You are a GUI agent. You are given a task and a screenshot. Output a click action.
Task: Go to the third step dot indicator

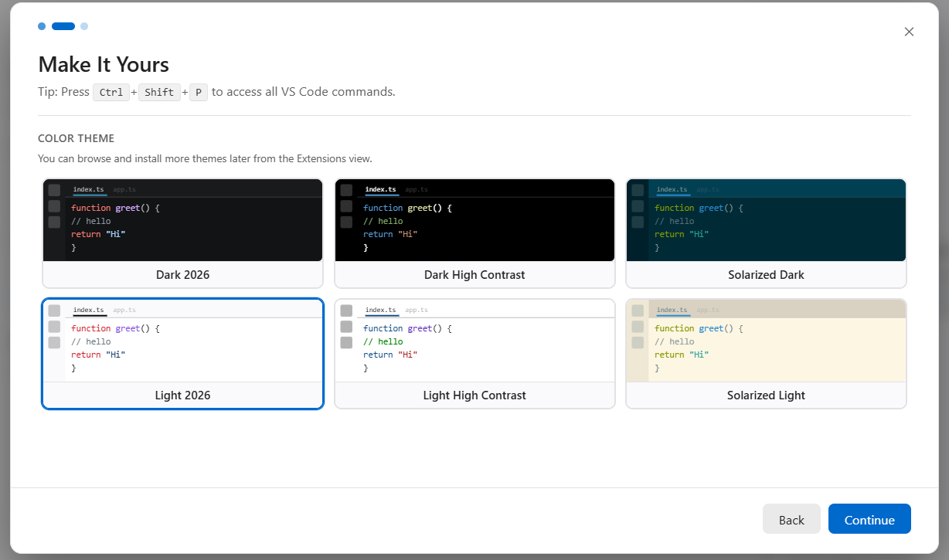pyautogui.click(x=84, y=26)
